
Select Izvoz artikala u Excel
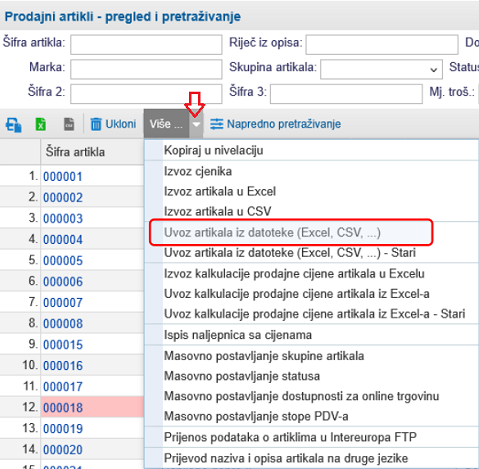[x=311, y=191]
